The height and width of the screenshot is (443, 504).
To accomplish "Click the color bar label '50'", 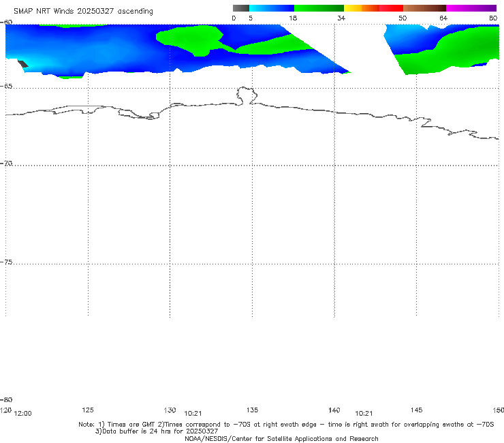I will [x=403, y=18].
